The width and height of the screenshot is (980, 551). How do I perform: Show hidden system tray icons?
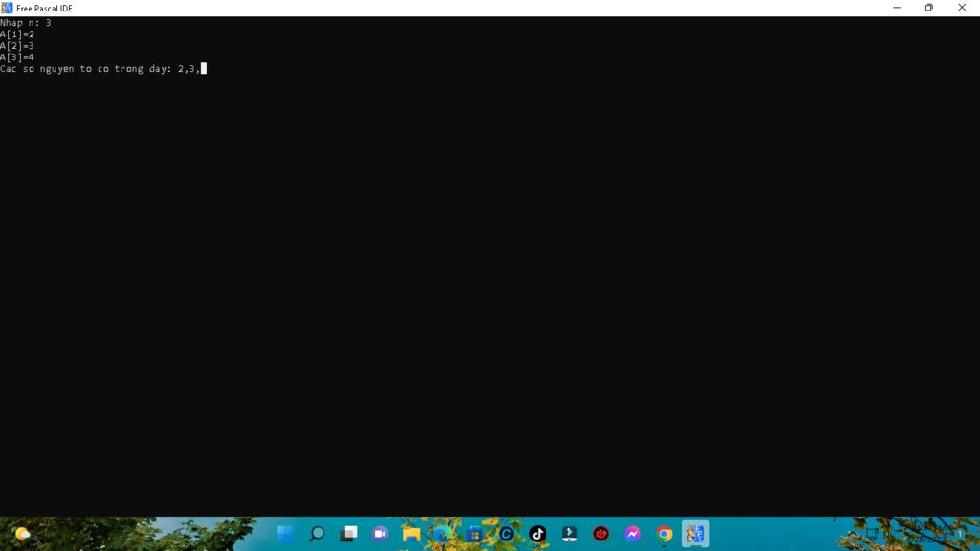[x=852, y=534]
